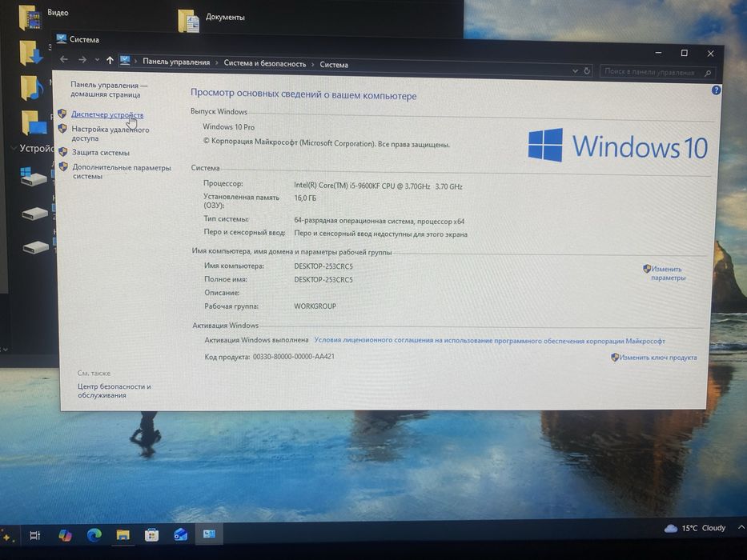Click DESKTOP-253CRC5 next to Полное имя
The height and width of the screenshot is (560, 747).
(323, 279)
